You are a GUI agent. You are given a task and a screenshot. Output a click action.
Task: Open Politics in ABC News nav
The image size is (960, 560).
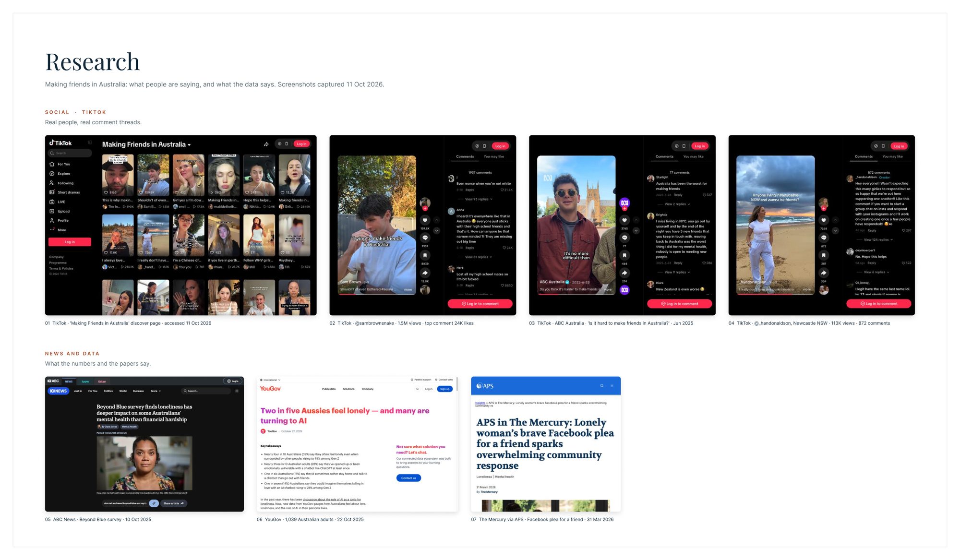[108, 391]
